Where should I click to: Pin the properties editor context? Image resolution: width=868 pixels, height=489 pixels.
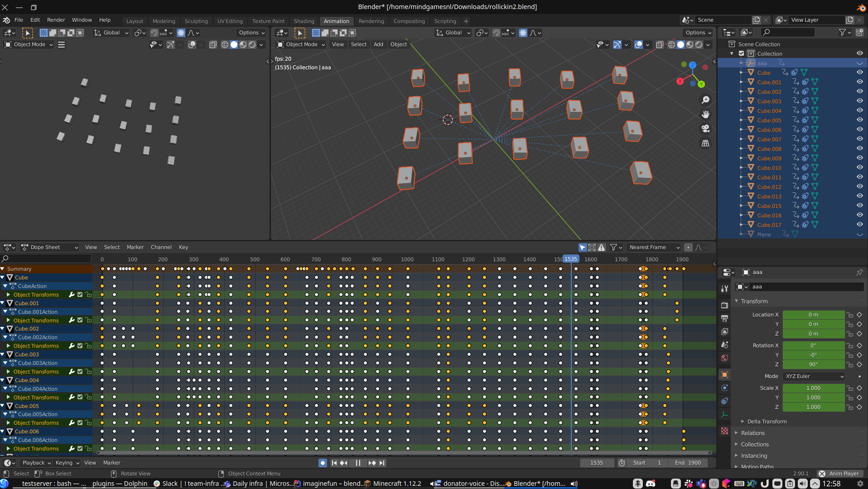859,272
